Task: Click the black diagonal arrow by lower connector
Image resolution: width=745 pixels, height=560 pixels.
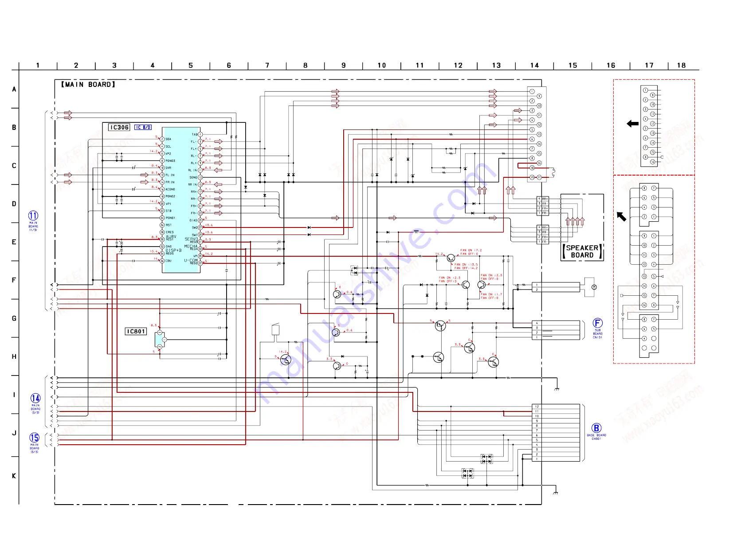Action: (x=622, y=216)
